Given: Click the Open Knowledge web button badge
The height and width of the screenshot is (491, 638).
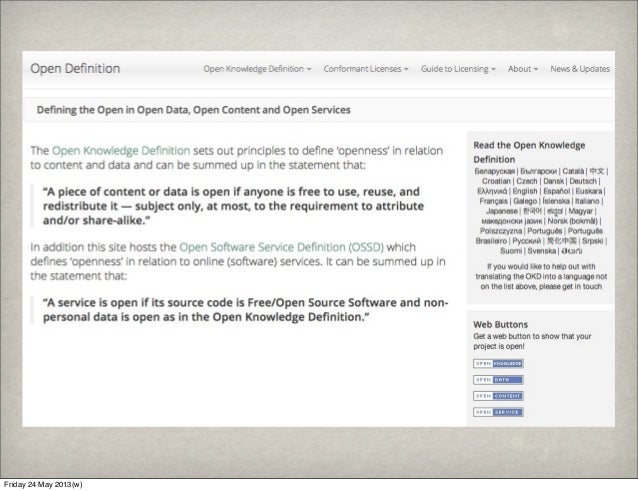Looking at the screenshot, I should pyautogui.click(x=498, y=363).
